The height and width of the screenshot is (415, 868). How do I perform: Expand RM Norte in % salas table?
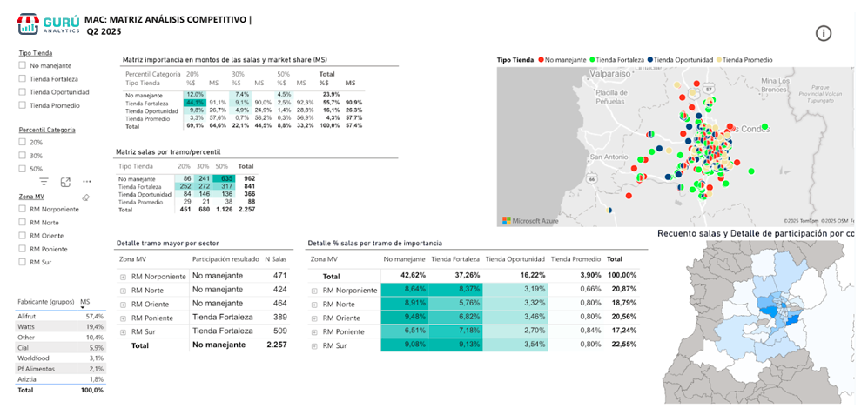[x=315, y=305]
